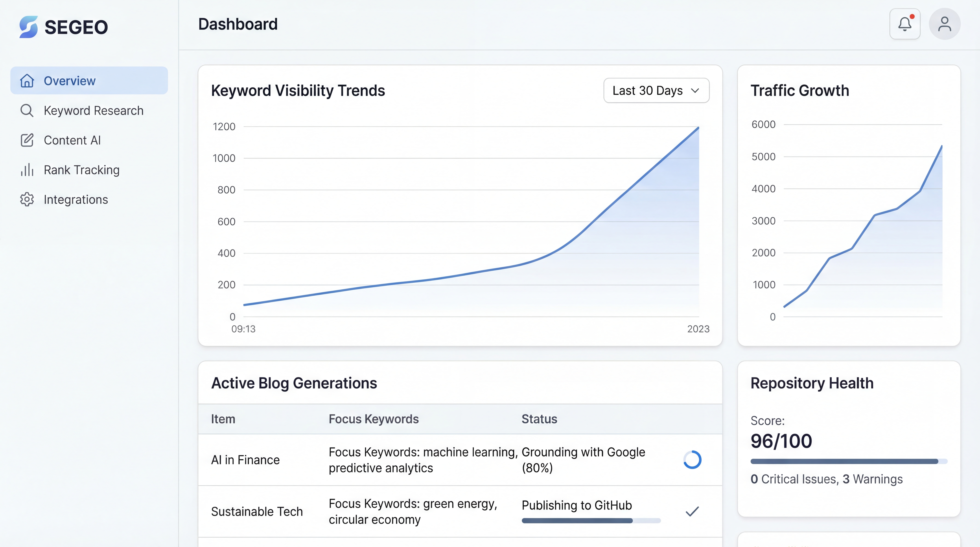This screenshot has width=980, height=547.
Task: Click the Keyword Research magnifier icon
Action: pyautogui.click(x=27, y=110)
